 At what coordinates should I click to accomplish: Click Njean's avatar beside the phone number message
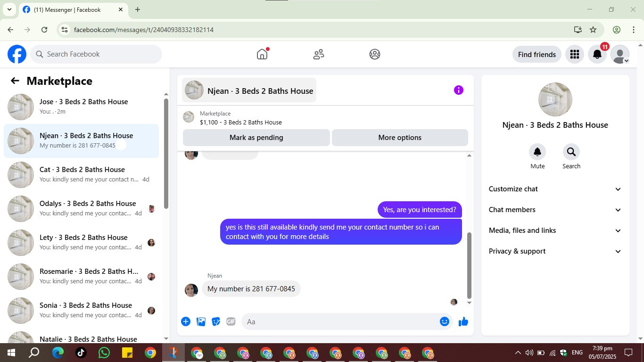click(x=191, y=290)
